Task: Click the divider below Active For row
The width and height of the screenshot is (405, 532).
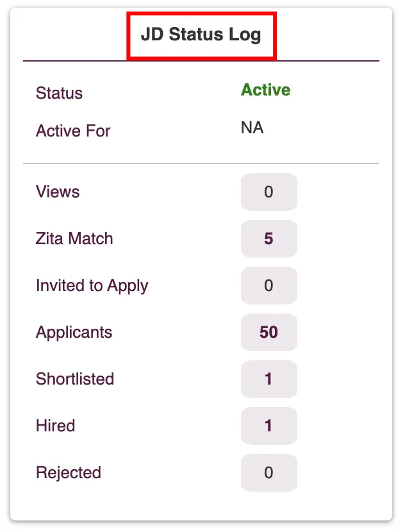Action: point(201,163)
